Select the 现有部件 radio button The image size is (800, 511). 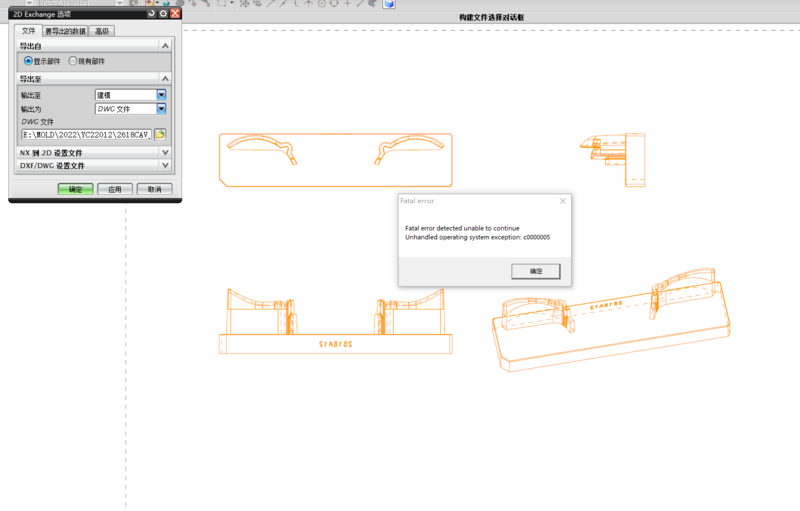point(73,61)
